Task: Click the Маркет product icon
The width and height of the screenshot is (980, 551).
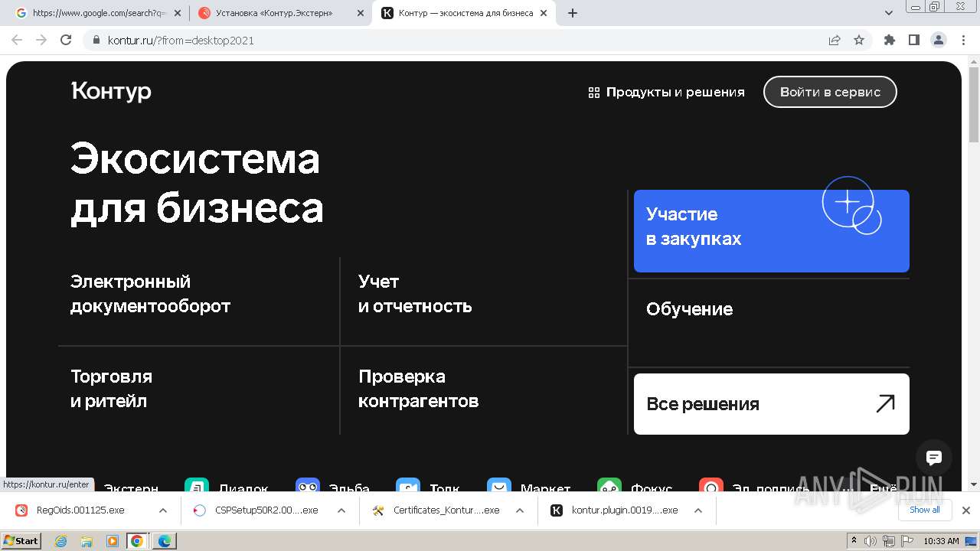Action: coord(499,487)
